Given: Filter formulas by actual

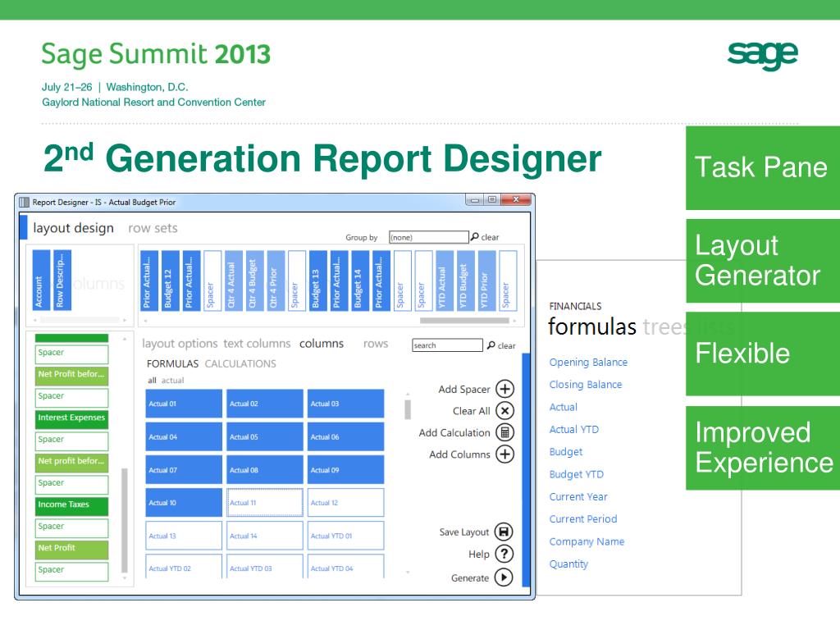Looking at the screenshot, I should (x=172, y=381).
